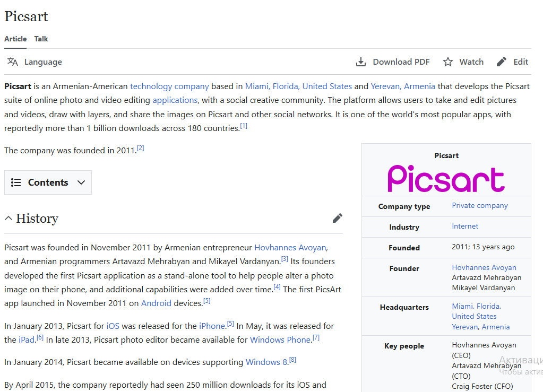This screenshot has height=392, width=543.
Task: Click the History section heading
Action: [37, 219]
